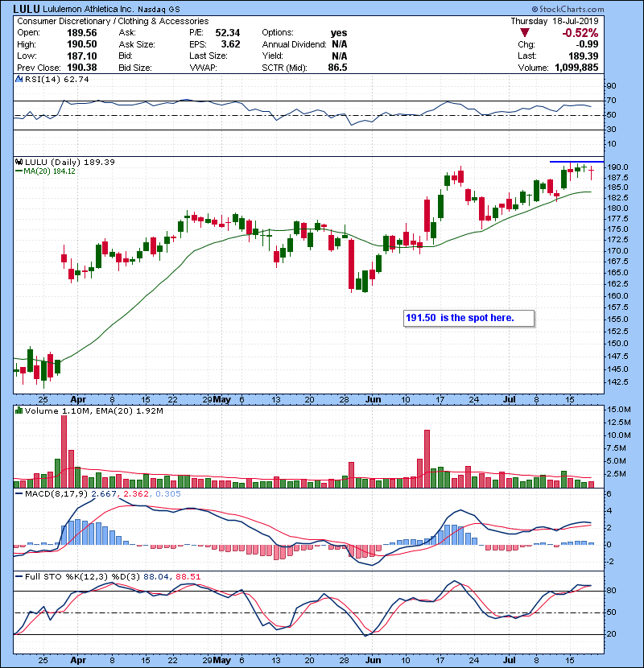Click the Prev Close value 190.38
The image size is (644, 668).
tap(82, 68)
